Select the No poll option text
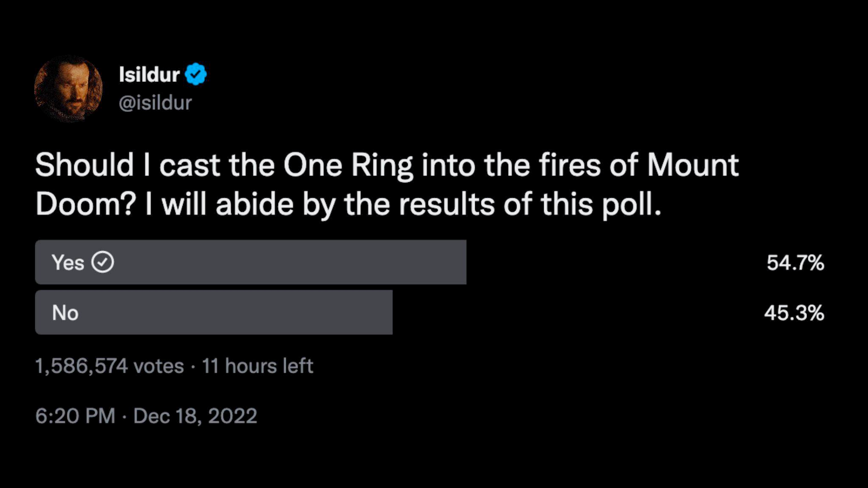868x488 pixels. tap(65, 313)
